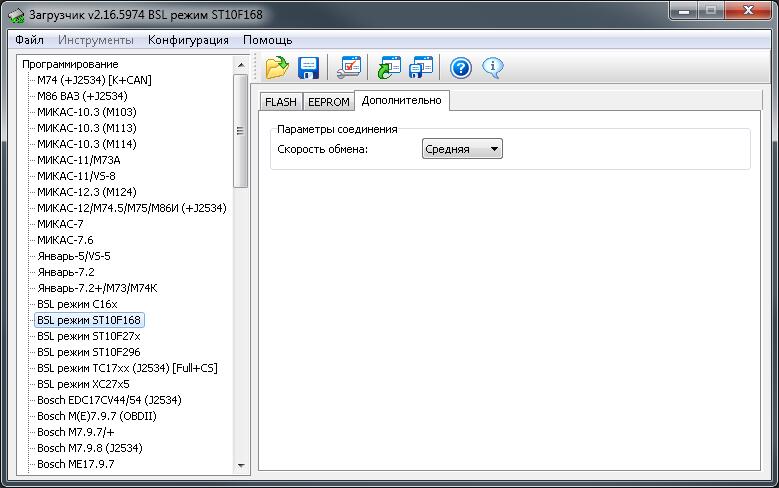
Task: Click the tree scrollbar down arrow
Action: (241, 466)
